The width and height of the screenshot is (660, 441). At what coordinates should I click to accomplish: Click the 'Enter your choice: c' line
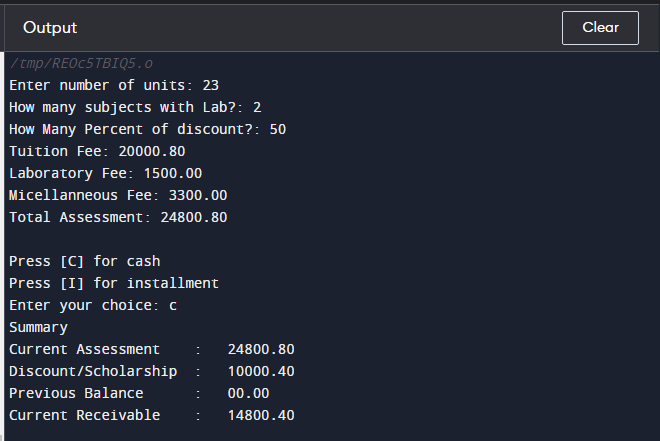click(x=93, y=305)
